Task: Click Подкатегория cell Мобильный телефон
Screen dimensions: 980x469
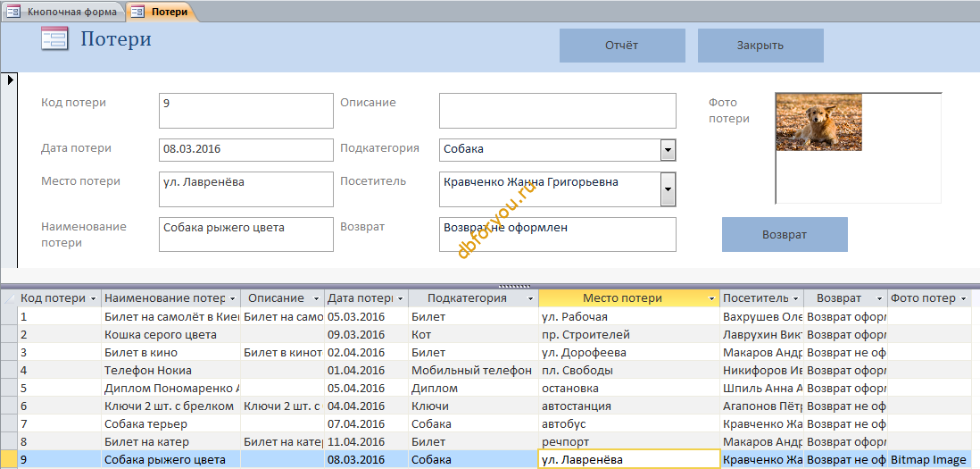Action: [x=473, y=370]
